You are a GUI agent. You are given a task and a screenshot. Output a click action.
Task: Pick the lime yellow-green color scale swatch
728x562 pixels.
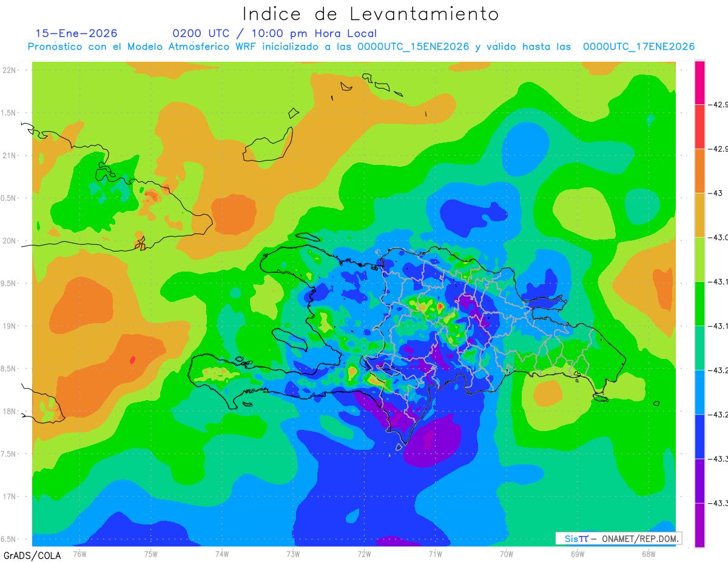click(699, 259)
